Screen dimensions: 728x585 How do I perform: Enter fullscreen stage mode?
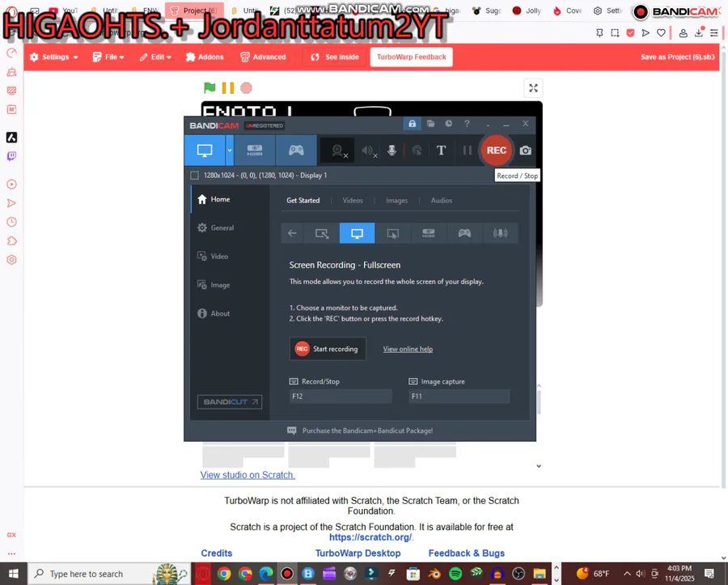(x=534, y=87)
